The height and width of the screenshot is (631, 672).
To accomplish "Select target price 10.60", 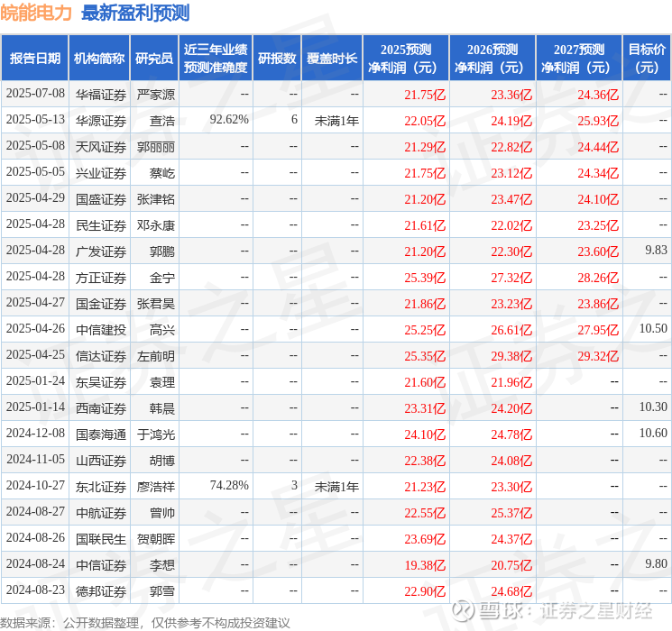I will (x=653, y=433).
